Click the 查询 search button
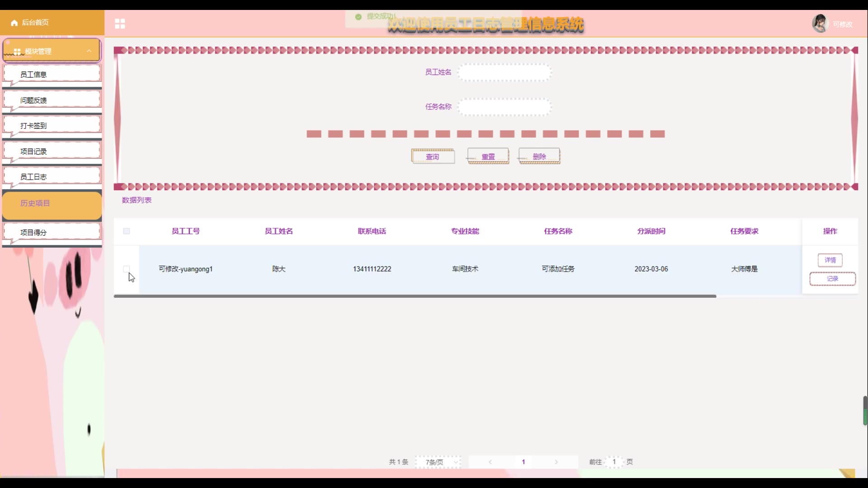868x488 pixels. 433,156
